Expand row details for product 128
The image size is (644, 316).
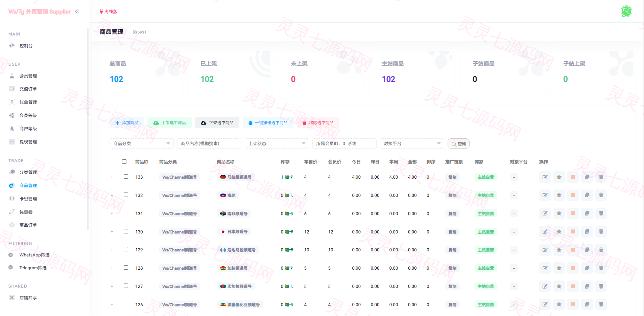112,268
